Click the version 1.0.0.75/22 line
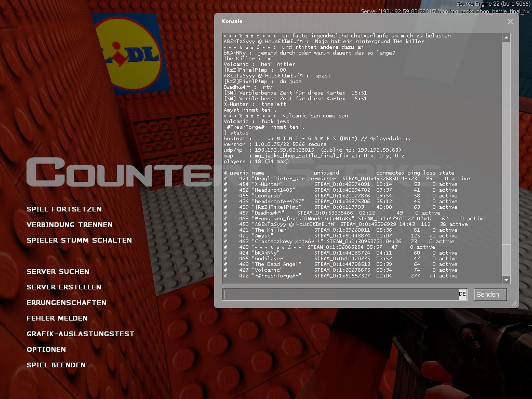Screen dimensions: 532x399 (x=275, y=144)
